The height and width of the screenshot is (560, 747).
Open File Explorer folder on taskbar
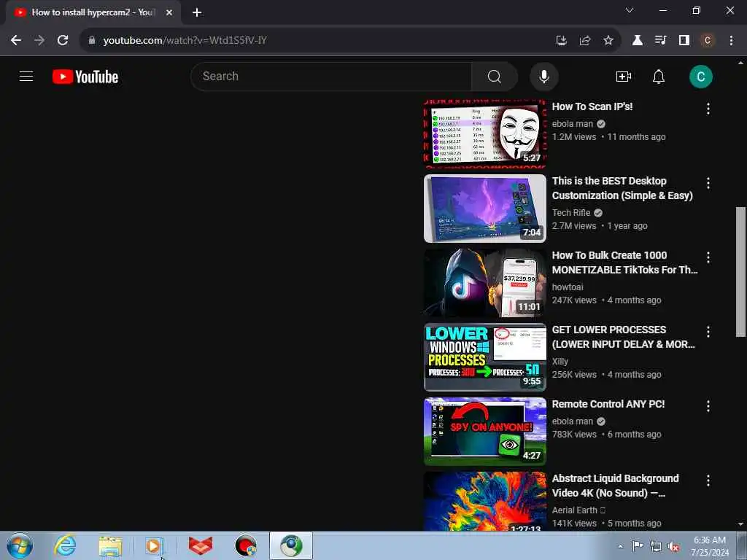tap(111, 545)
